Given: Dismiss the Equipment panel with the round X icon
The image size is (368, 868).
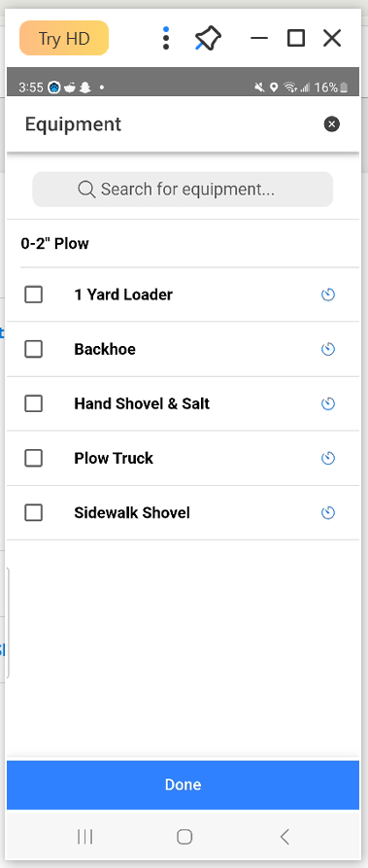Looking at the screenshot, I should tap(332, 124).
